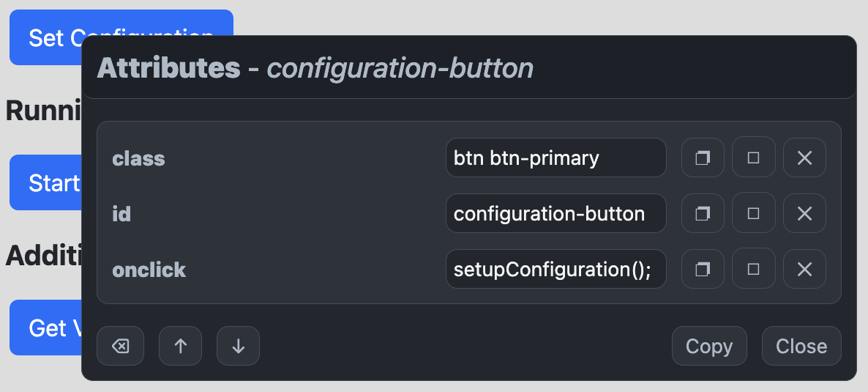This screenshot has width=868, height=392.
Task: Close the Attributes dialog
Action: 801,346
